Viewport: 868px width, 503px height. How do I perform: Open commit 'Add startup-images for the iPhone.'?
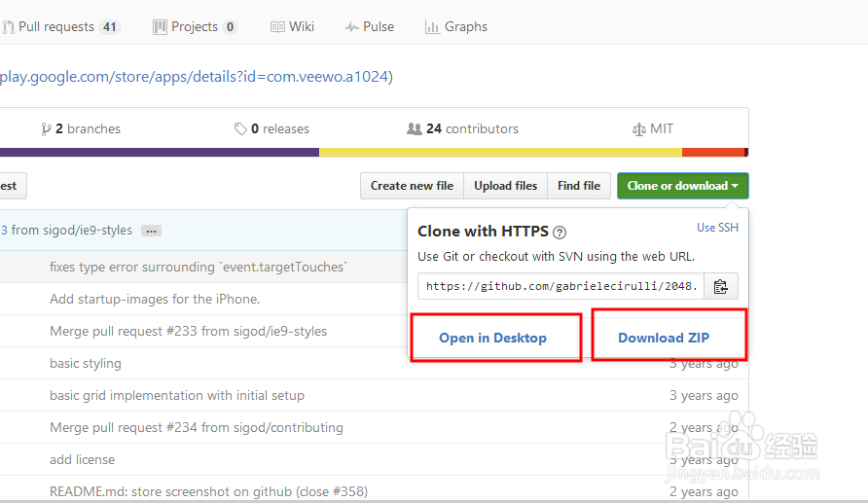pyautogui.click(x=155, y=299)
